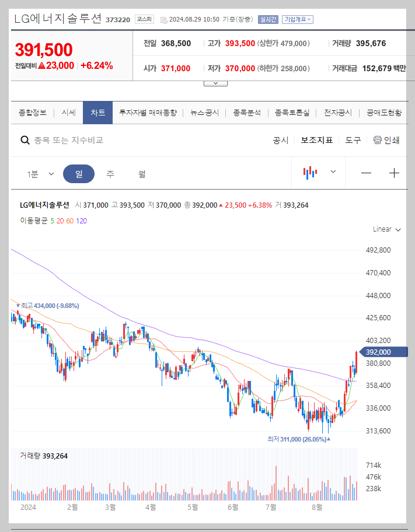Zoom in on the chart using the plus icon
415x532 pixels.
click(394, 173)
